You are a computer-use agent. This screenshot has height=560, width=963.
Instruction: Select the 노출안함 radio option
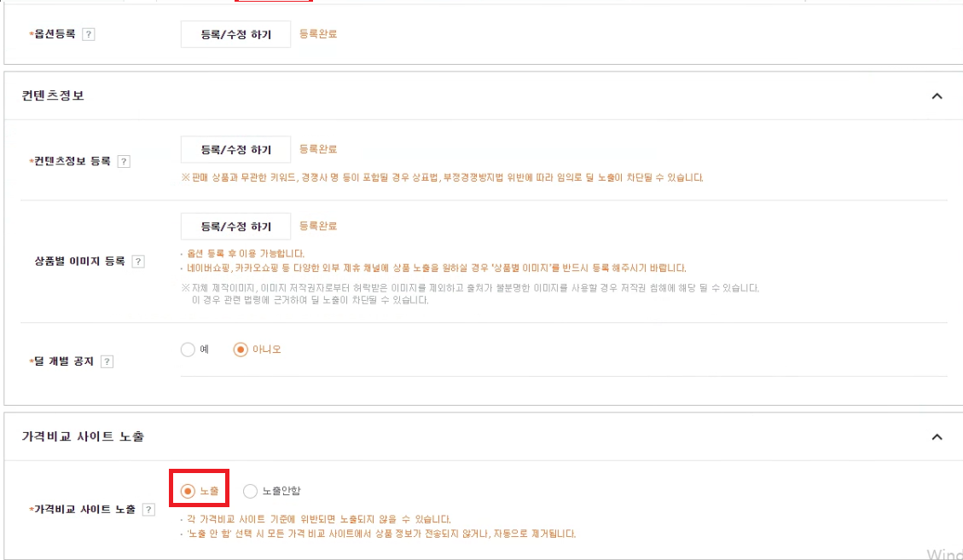(250, 491)
